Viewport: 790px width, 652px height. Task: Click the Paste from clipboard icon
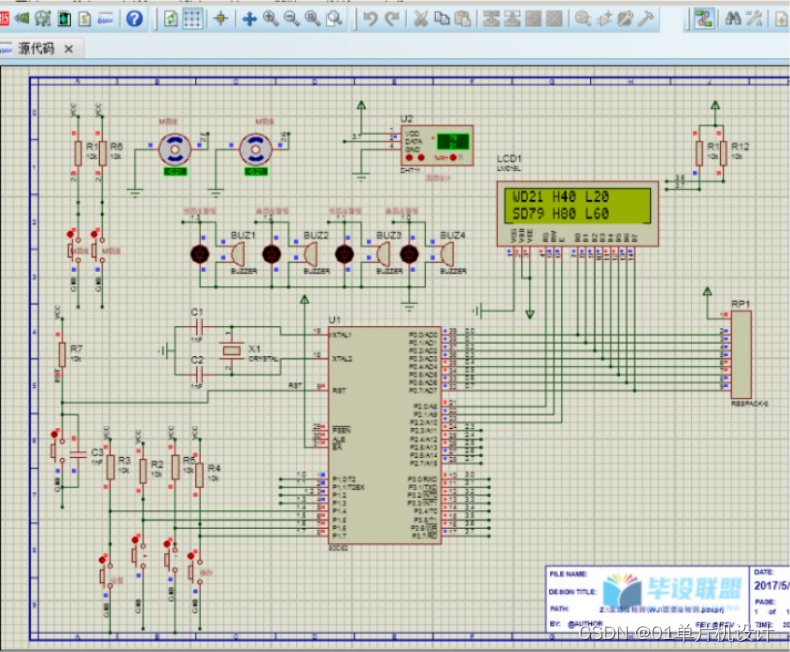[463, 19]
